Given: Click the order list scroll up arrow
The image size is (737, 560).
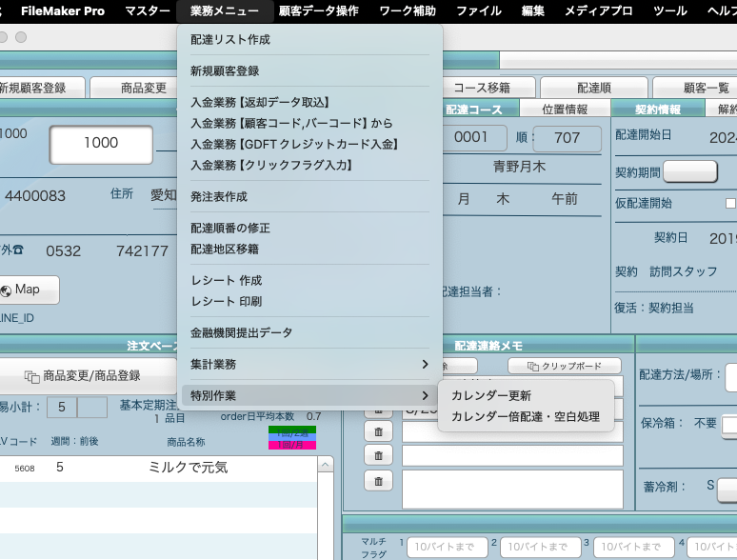Looking at the screenshot, I should pos(326,466).
